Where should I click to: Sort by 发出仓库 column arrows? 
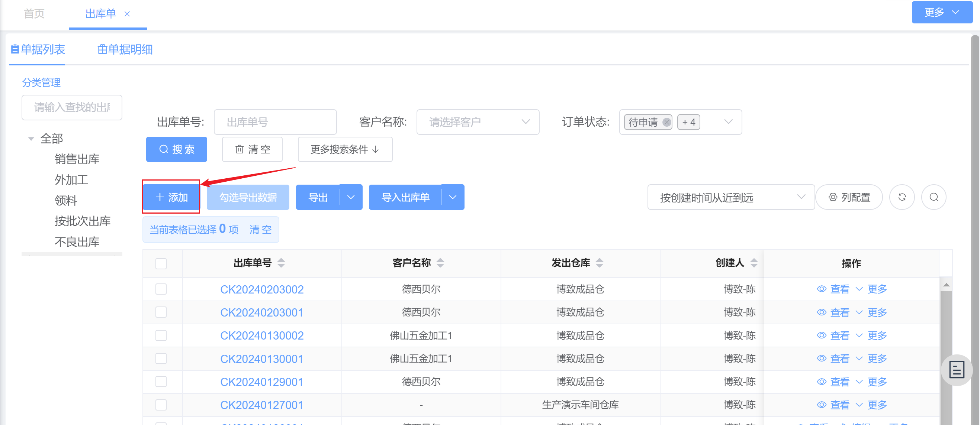pos(599,263)
